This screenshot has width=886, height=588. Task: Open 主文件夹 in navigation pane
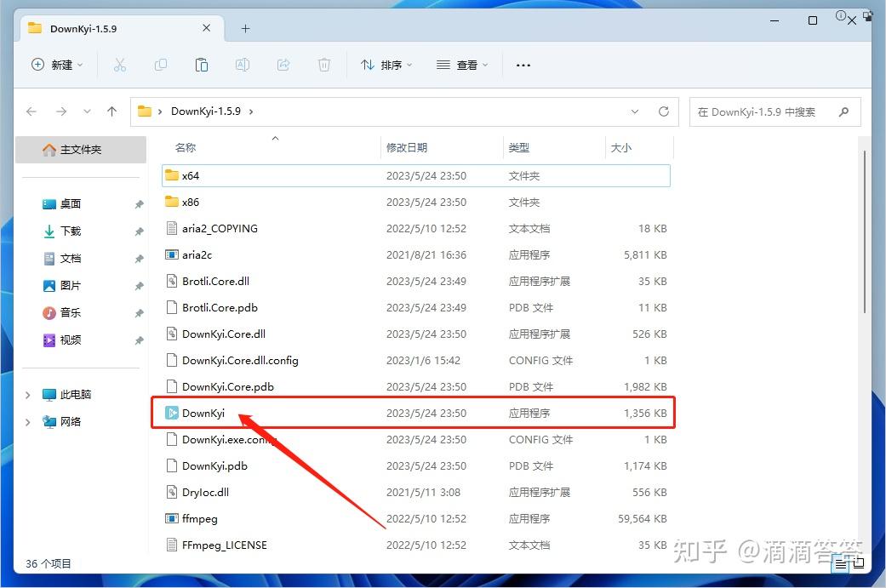81,150
